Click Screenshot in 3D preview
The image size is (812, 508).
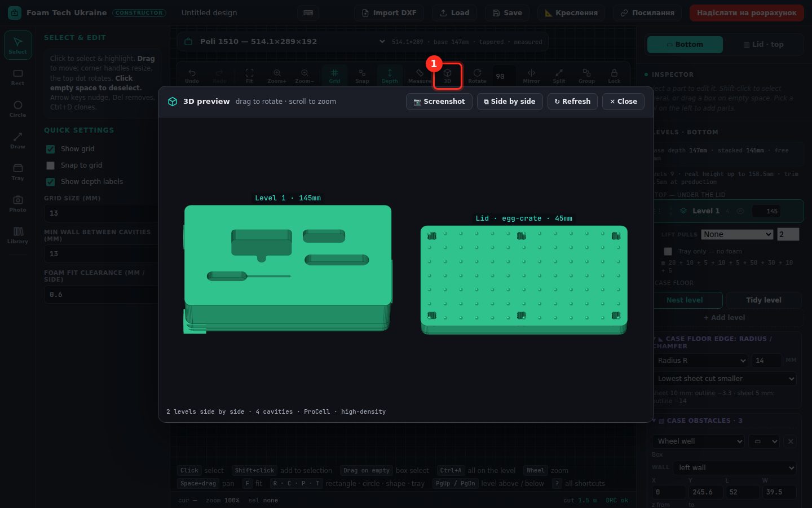coord(439,102)
